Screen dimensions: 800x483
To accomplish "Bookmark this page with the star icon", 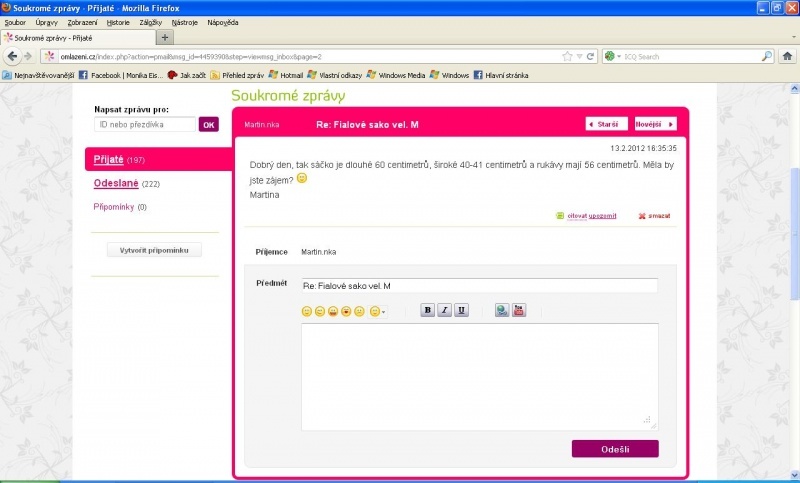I will 567,56.
